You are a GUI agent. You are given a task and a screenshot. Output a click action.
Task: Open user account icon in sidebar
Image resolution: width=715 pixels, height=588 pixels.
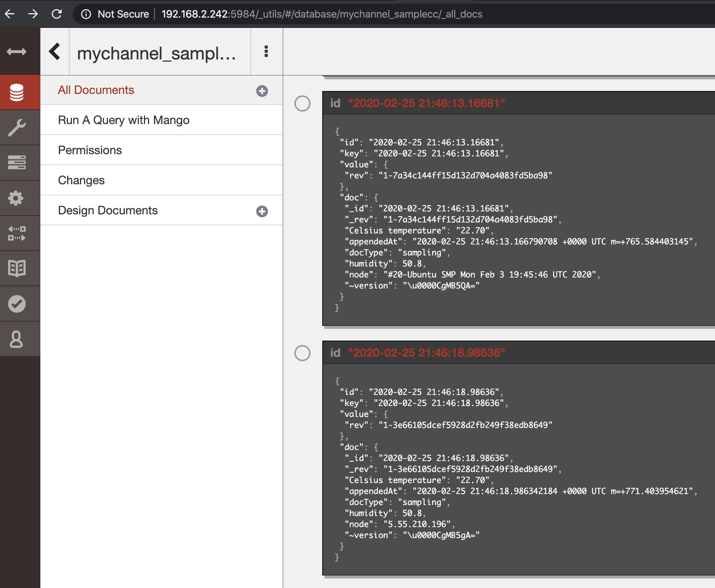click(x=17, y=339)
